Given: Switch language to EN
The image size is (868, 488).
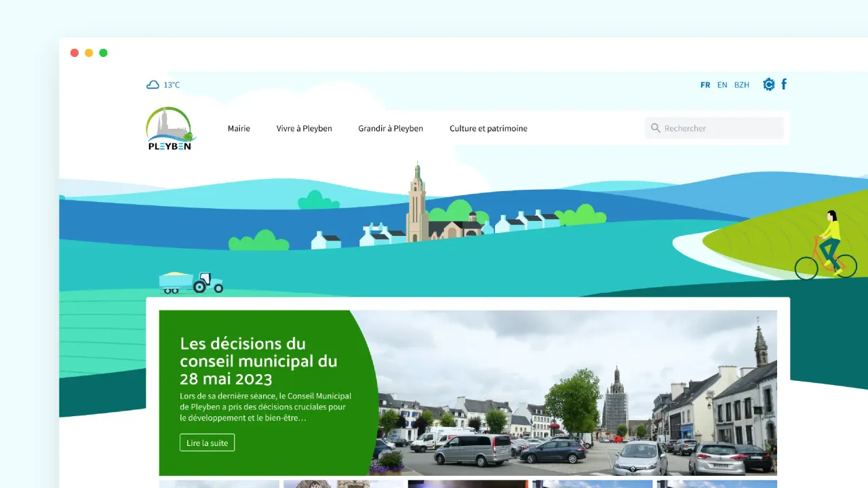Looking at the screenshot, I should pyautogui.click(x=722, y=85).
